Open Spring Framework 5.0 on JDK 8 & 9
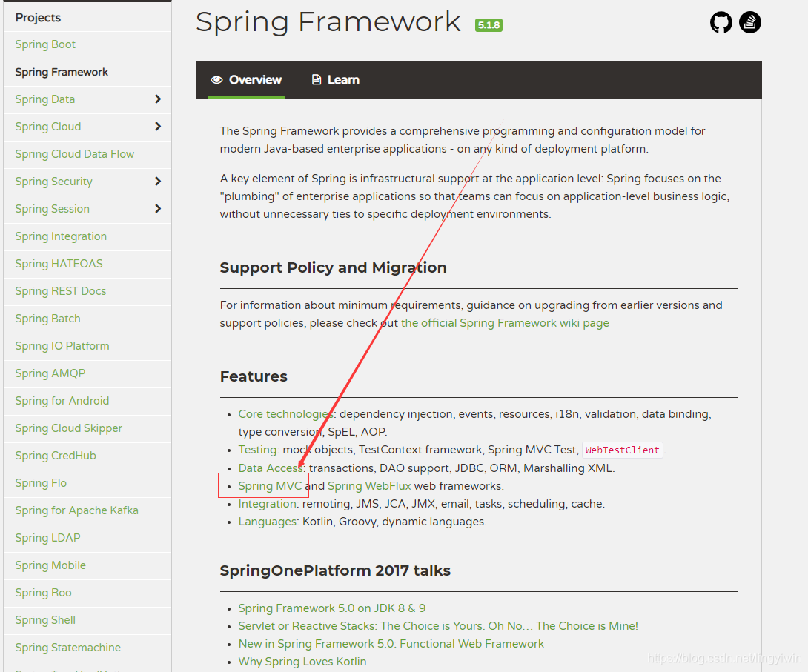Screen dimensions: 808x672 click(x=332, y=608)
